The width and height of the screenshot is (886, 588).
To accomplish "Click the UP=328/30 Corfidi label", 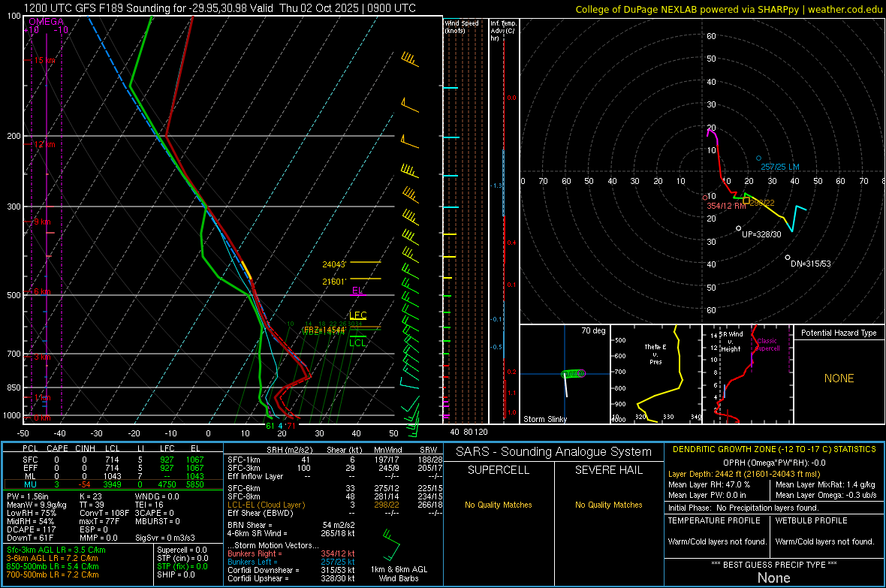I will click(761, 234).
